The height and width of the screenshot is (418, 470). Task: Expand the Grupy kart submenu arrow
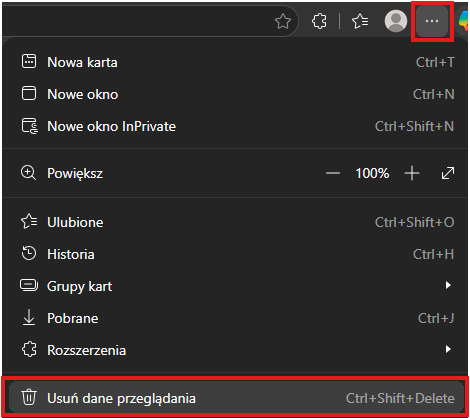click(448, 285)
